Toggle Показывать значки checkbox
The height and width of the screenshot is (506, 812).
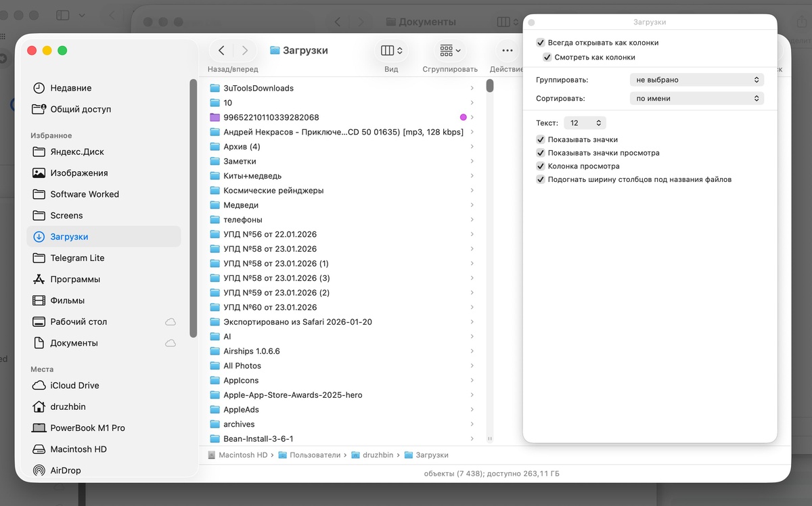pos(541,139)
